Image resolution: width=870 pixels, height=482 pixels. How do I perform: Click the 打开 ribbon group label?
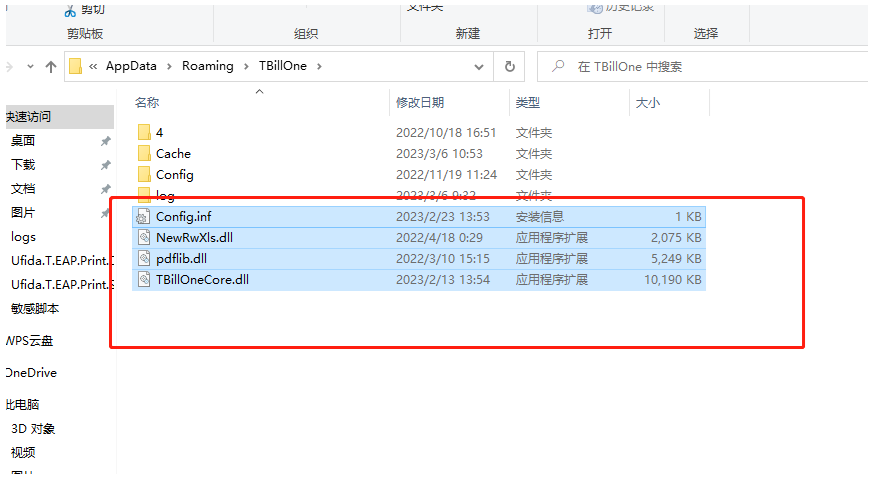coord(600,34)
